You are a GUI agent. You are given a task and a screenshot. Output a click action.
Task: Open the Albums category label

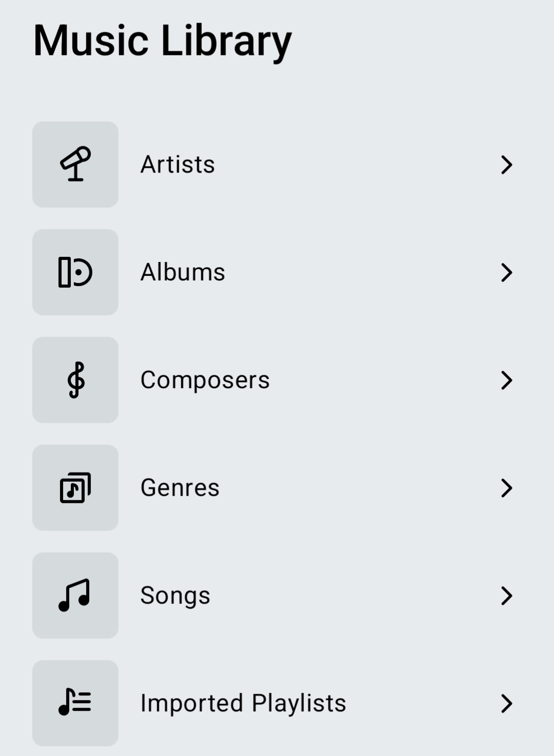pyautogui.click(x=183, y=272)
